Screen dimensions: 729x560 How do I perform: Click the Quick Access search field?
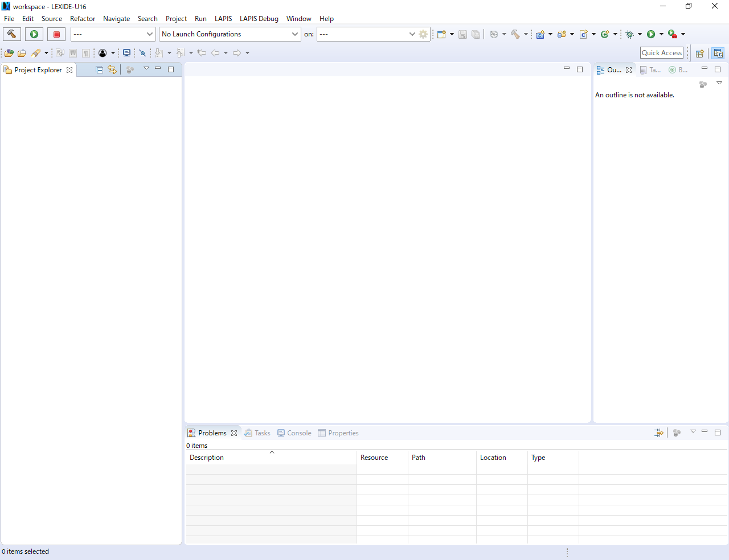point(662,53)
